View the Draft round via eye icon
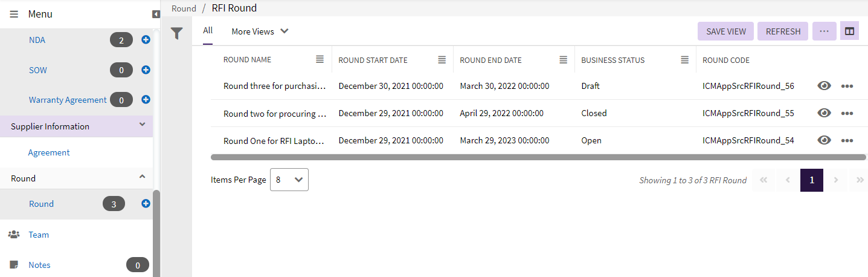Screen dimensions: 868x277 coord(824,86)
